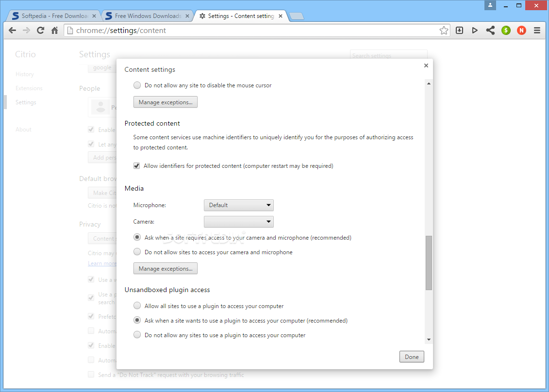Click the red N extension icon
Screen dimensions: 549x392
[521, 31]
